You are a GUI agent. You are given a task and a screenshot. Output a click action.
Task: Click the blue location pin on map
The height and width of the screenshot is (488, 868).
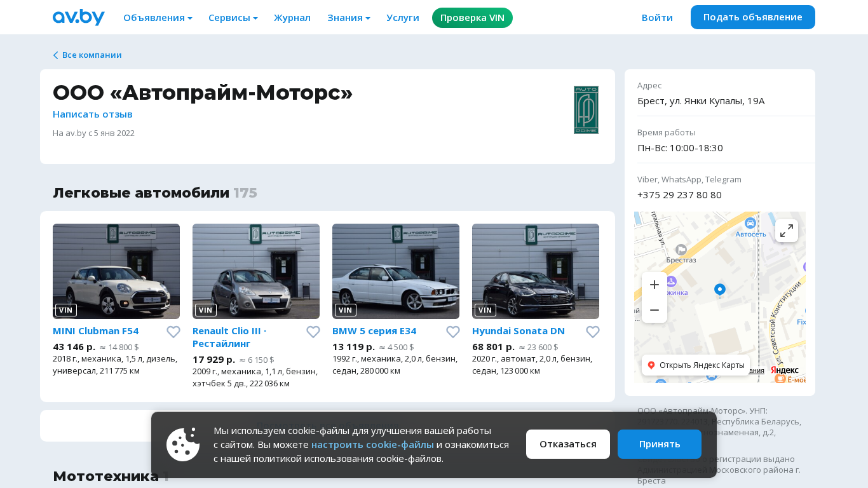pyautogui.click(x=720, y=290)
